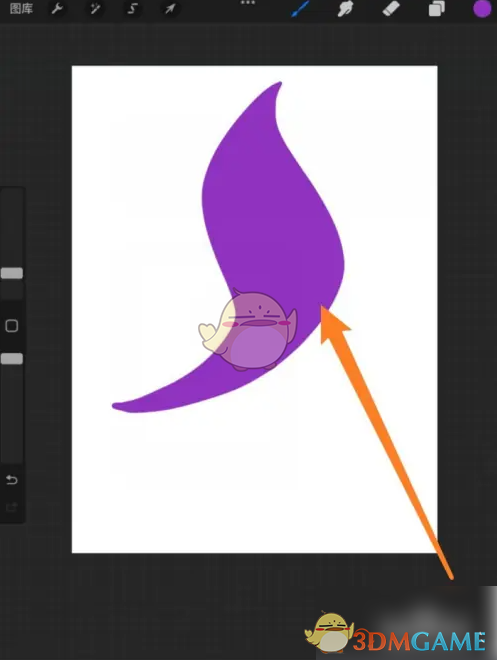Tap the square Modify button in sidebar

pyautogui.click(x=11, y=326)
